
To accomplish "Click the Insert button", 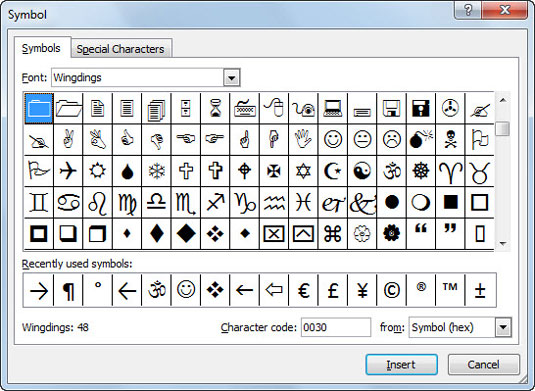I will pyautogui.click(x=401, y=364).
